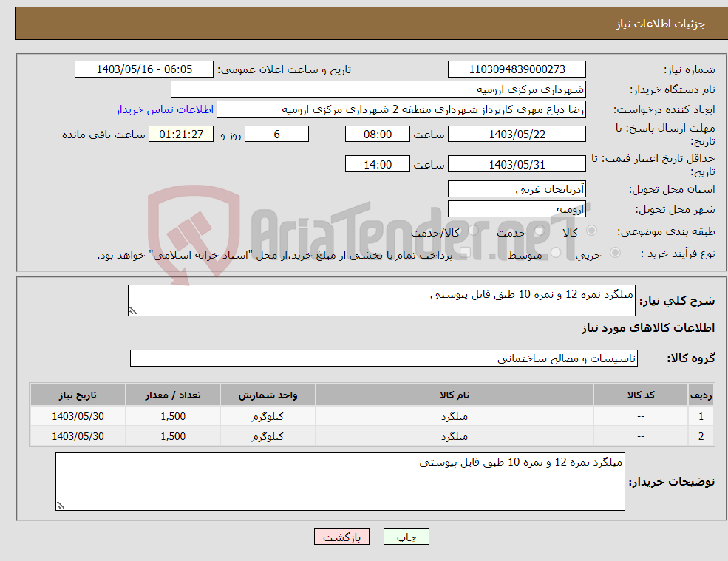Image resolution: width=728 pixels, height=561 pixels.
Task: Select the خدمت radio button
Action: coord(539,231)
